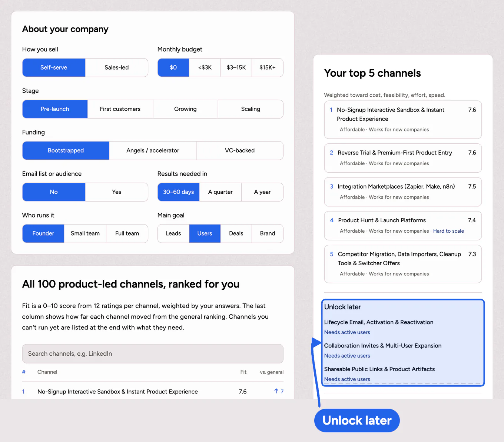This screenshot has width=504, height=442.
Task: Choose Angels / accelerator funding
Action: 153,150
